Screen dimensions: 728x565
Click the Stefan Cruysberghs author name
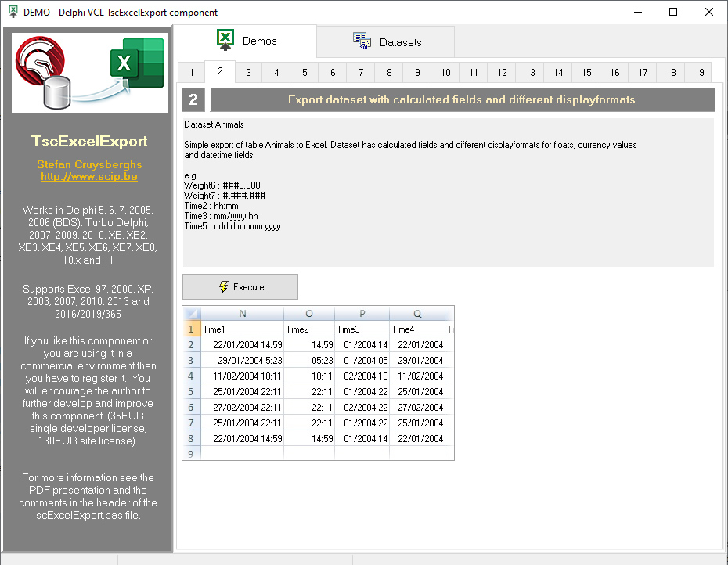(89, 165)
